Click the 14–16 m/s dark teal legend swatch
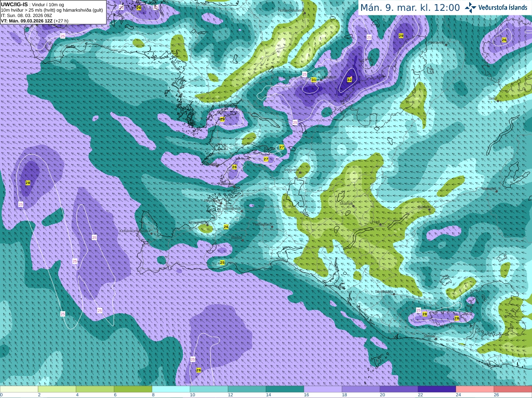Viewport: 532px width, 398px height. coord(285,389)
